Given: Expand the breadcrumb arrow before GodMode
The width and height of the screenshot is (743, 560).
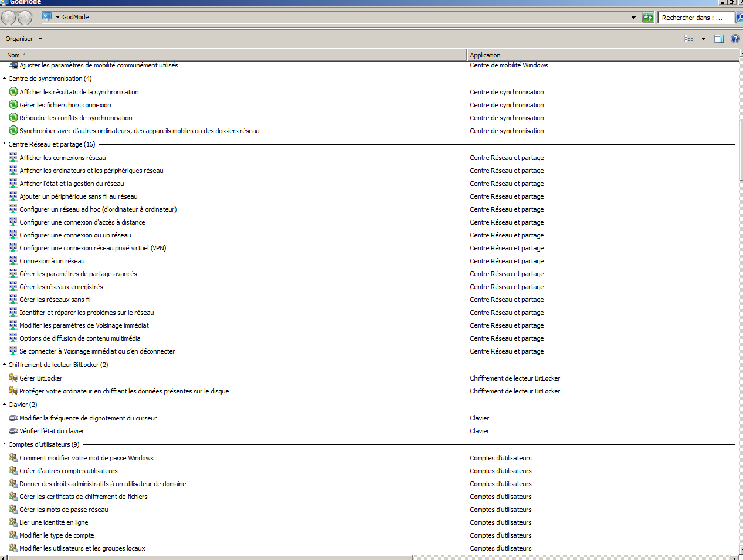Looking at the screenshot, I should pos(57,17).
